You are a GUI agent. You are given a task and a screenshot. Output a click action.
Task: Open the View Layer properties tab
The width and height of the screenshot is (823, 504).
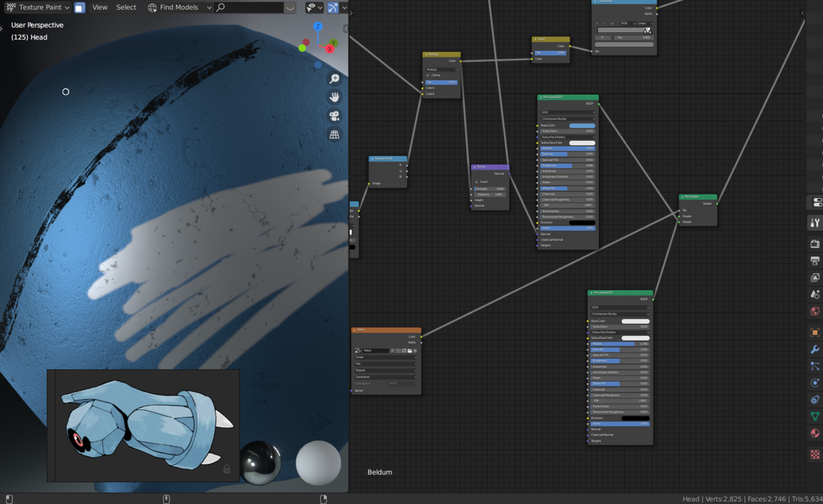(x=815, y=278)
